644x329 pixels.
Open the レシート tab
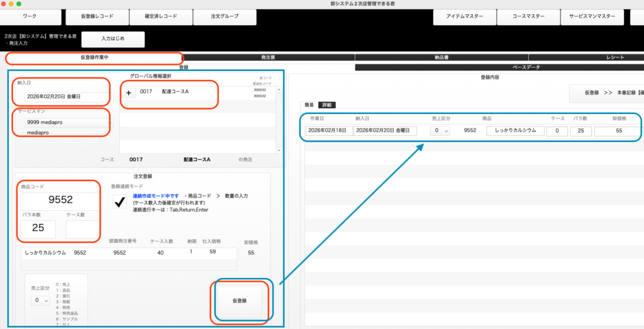[x=614, y=57]
